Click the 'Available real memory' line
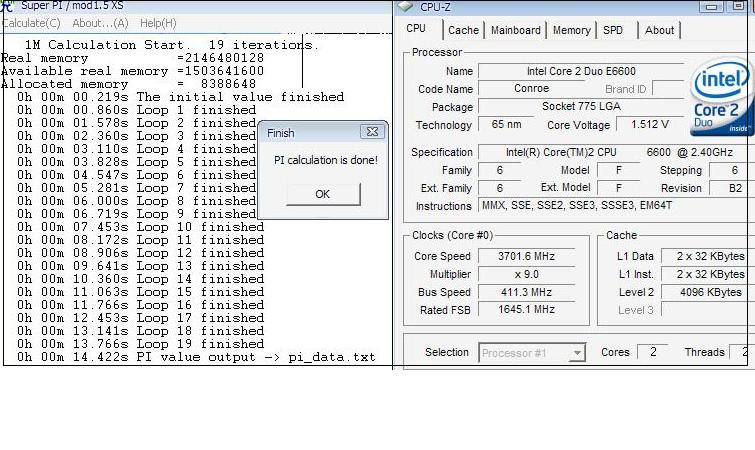755x450 pixels. pyautogui.click(x=132, y=71)
